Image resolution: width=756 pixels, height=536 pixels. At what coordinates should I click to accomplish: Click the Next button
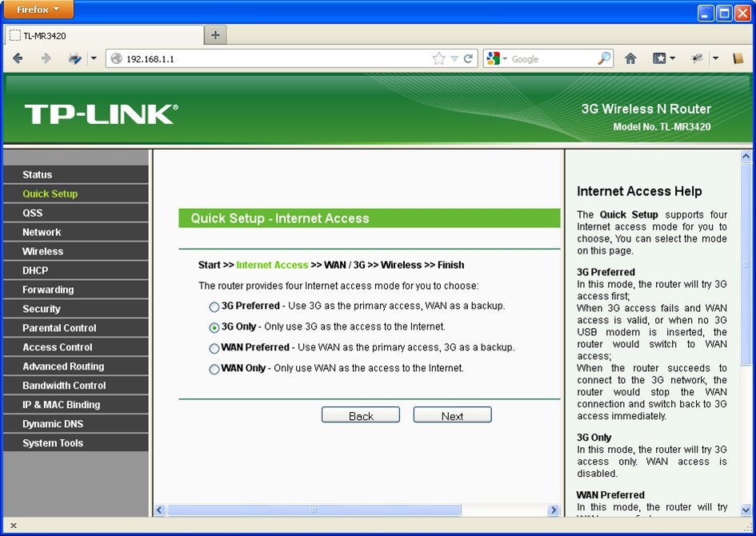point(452,415)
